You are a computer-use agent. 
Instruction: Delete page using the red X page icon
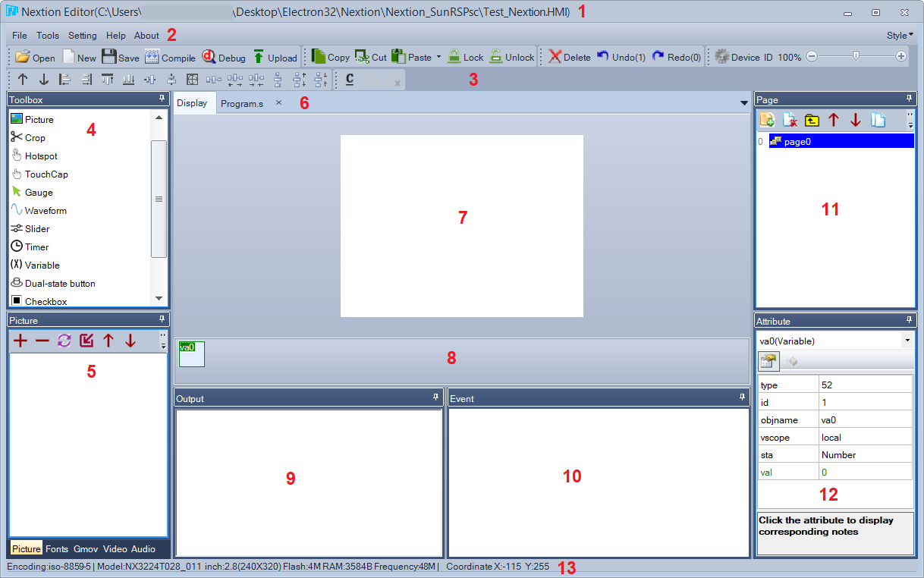coord(790,120)
